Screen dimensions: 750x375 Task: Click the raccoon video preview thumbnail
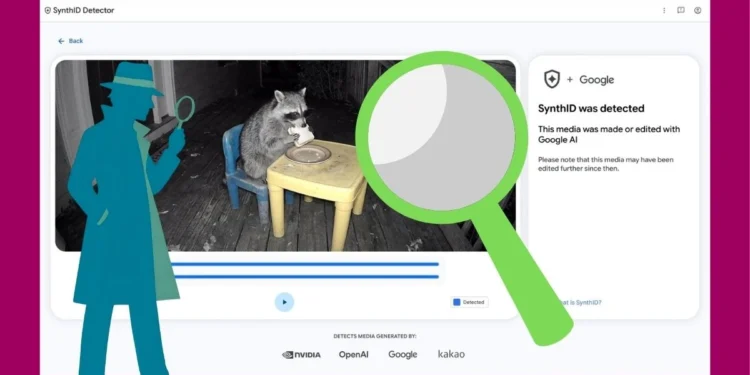(x=286, y=155)
